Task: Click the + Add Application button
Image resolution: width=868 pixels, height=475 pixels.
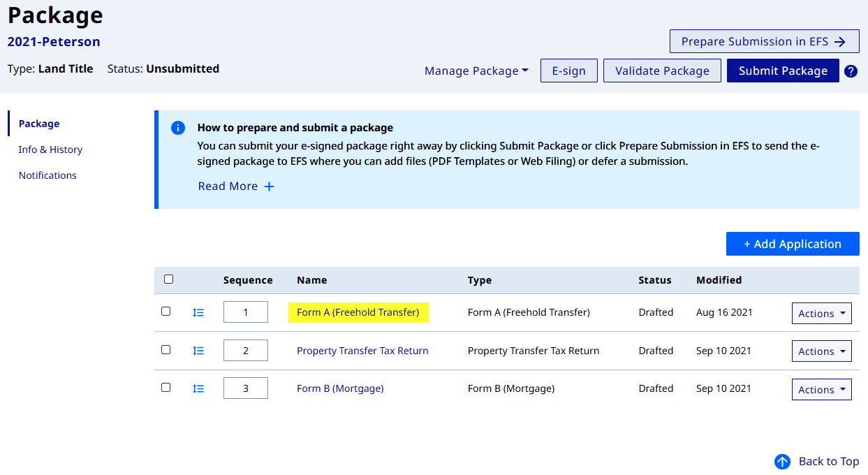Action: [x=793, y=244]
